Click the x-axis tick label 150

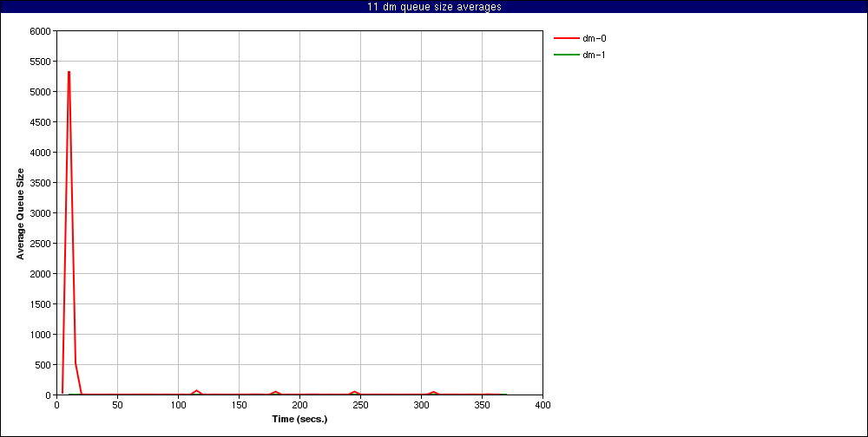(240, 405)
